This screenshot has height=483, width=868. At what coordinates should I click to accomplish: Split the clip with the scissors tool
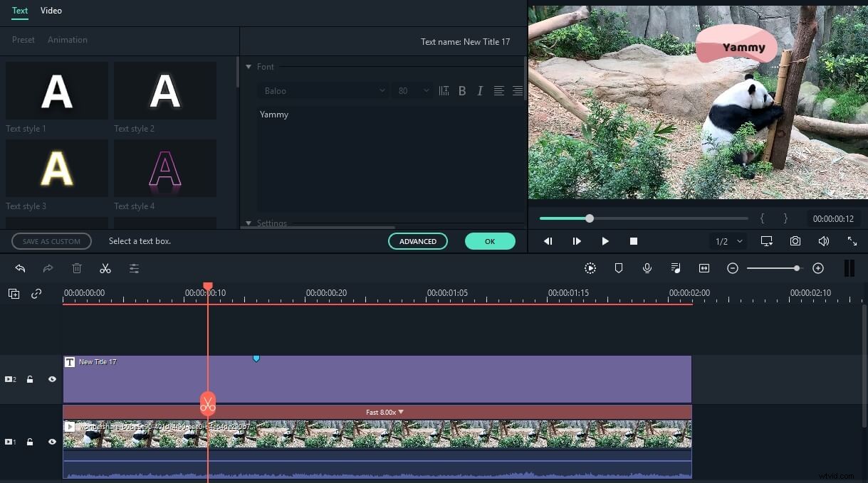pos(105,268)
